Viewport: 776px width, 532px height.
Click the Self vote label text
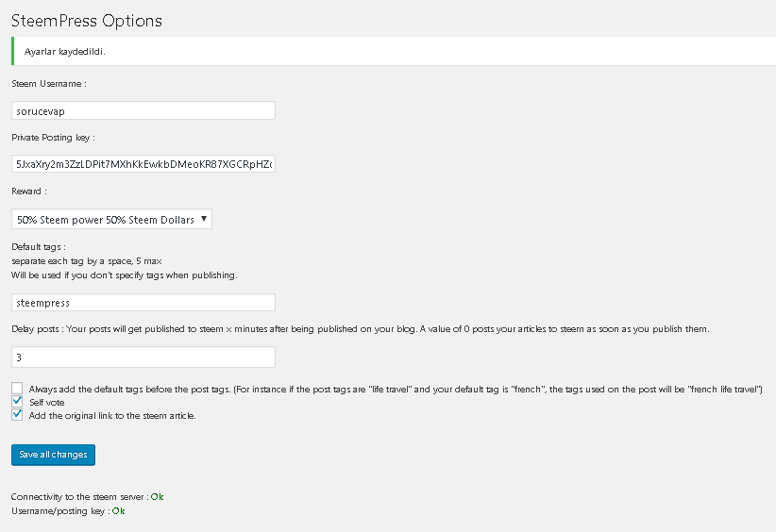coord(47,402)
